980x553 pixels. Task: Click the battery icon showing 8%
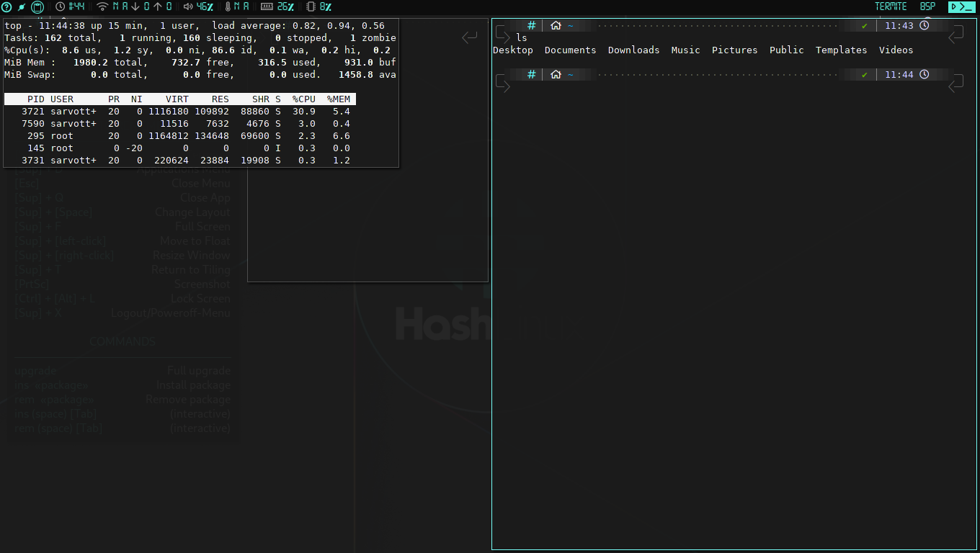click(x=310, y=6)
